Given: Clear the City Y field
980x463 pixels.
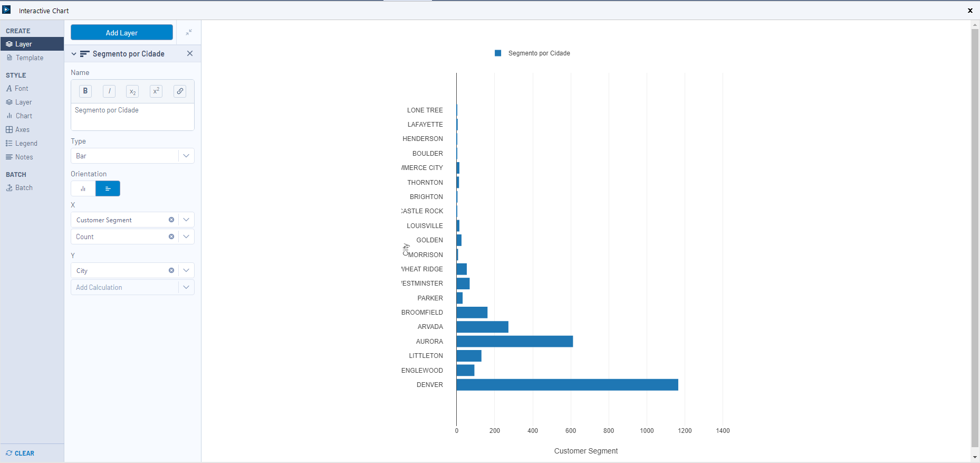Looking at the screenshot, I should point(171,270).
